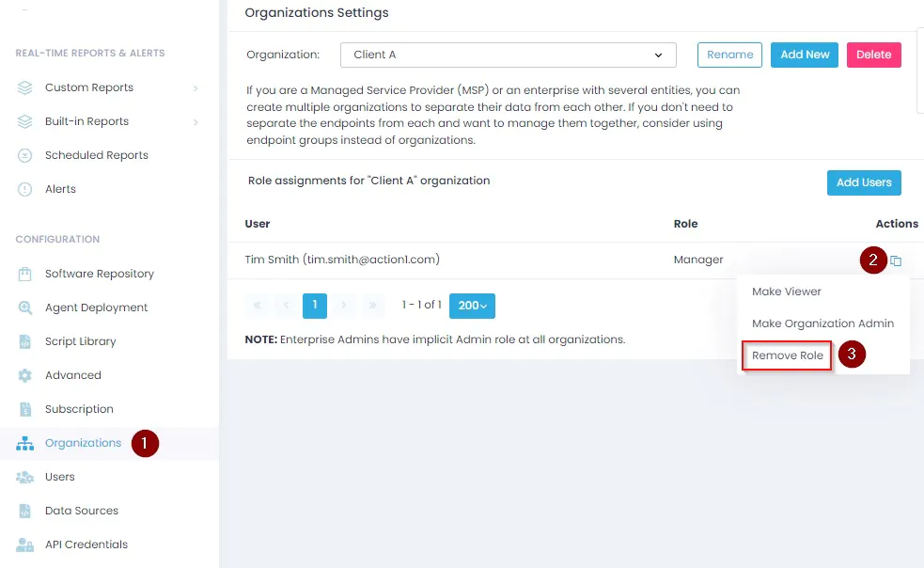The image size is (924, 568).
Task: Click the API Credentials icon
Action: coord(24,545)
